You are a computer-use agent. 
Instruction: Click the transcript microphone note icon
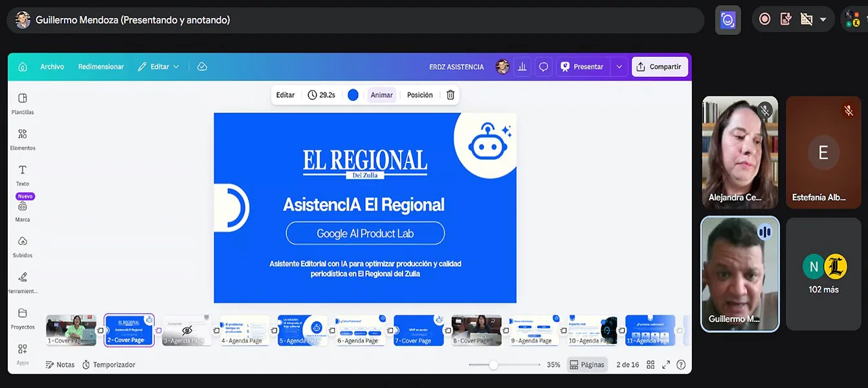click(x=786, y=19)
